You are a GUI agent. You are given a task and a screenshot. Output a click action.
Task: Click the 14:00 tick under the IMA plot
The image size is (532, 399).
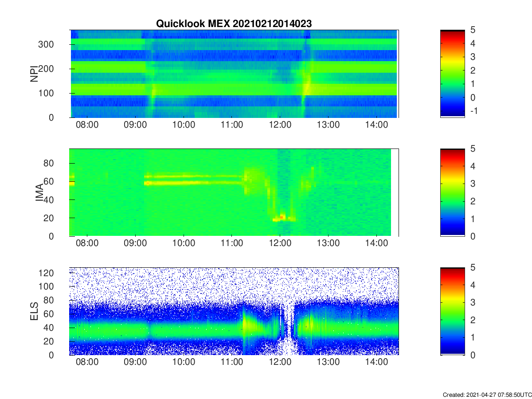[376, 243]
